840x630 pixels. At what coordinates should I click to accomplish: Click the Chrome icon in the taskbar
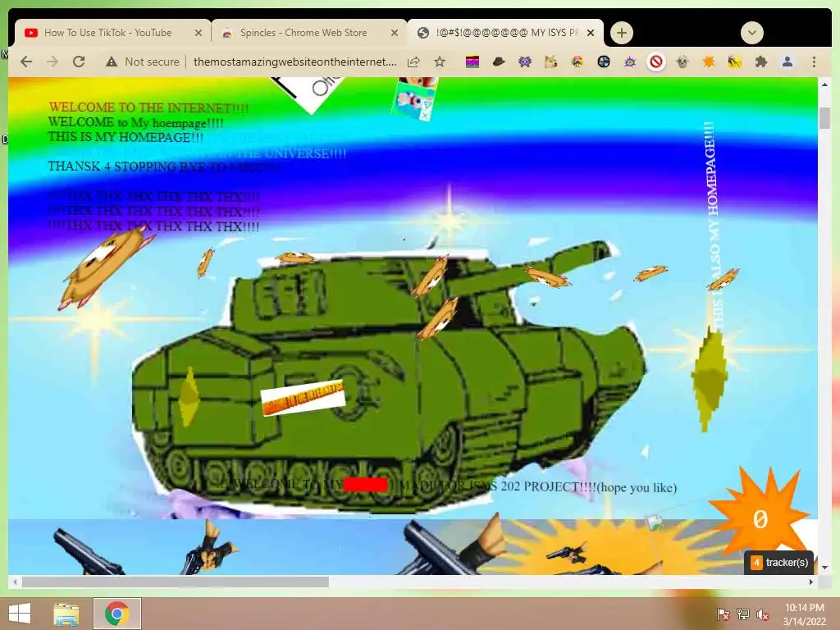(x=116, y=614)
